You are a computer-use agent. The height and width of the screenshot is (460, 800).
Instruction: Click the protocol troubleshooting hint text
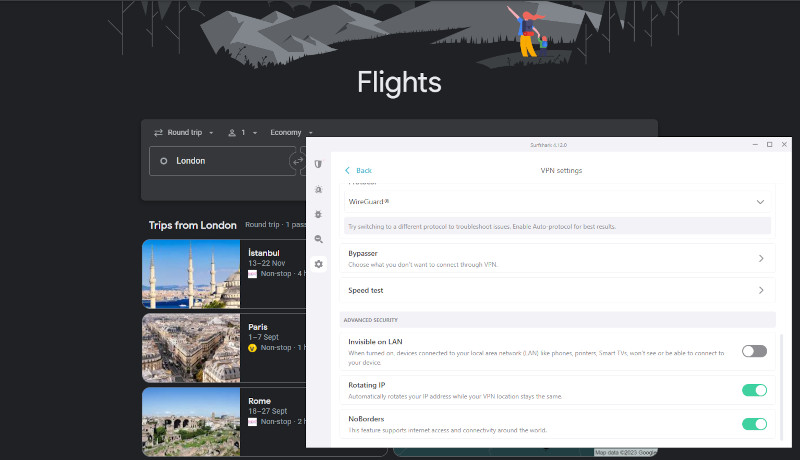click(482, 226)
